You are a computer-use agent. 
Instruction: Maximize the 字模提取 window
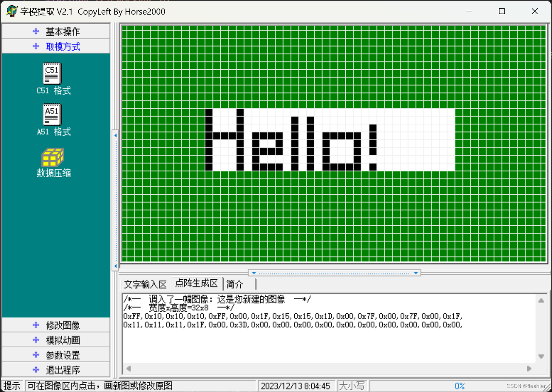click(x=502, y=11)
